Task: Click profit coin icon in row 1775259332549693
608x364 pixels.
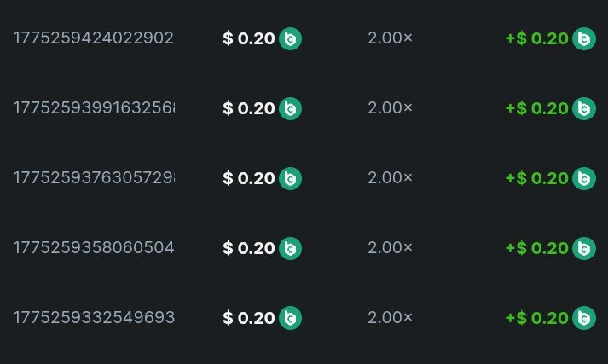Action: (x=584, y=318)
